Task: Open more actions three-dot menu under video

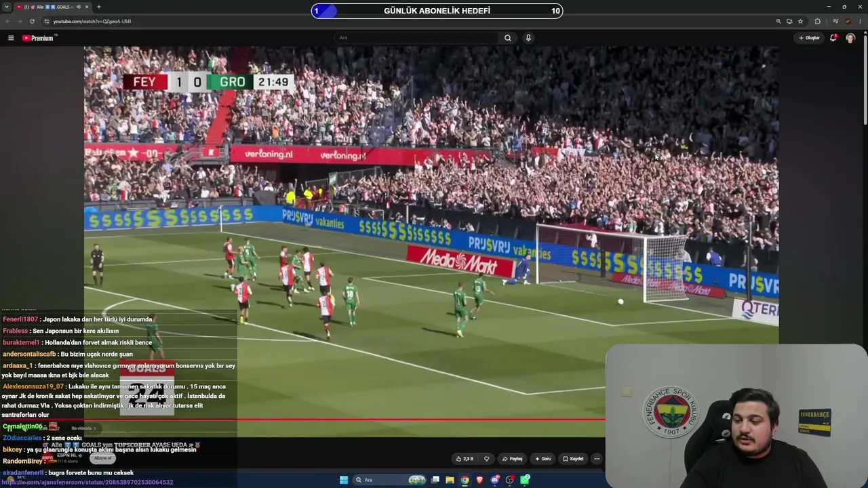Action: click(x=597, y=459)
